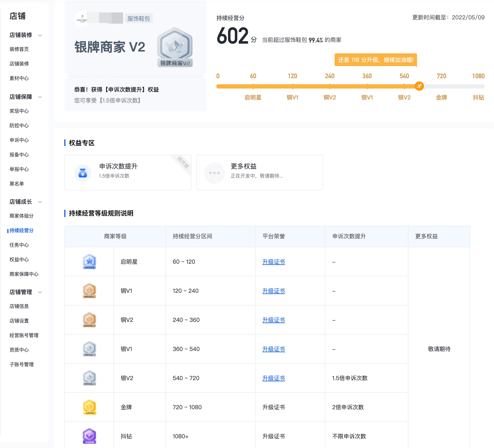Click the purple 抖钻 diamond badge icon

pos(89,436)
